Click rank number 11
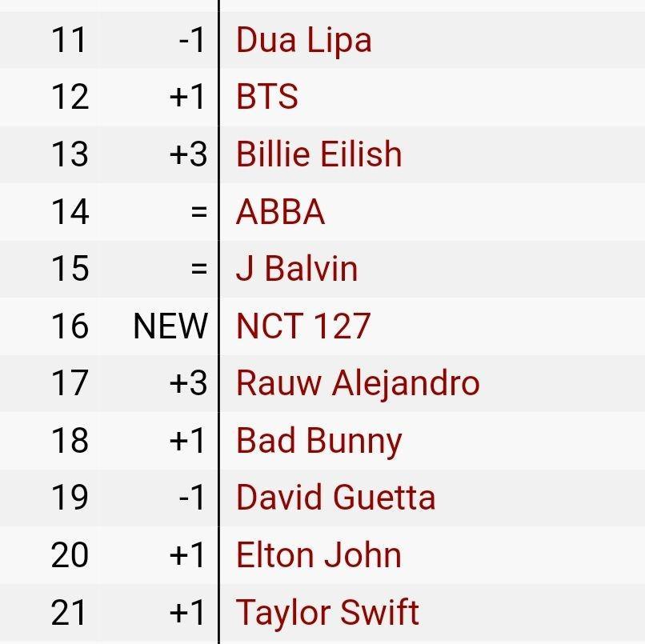 68,40
